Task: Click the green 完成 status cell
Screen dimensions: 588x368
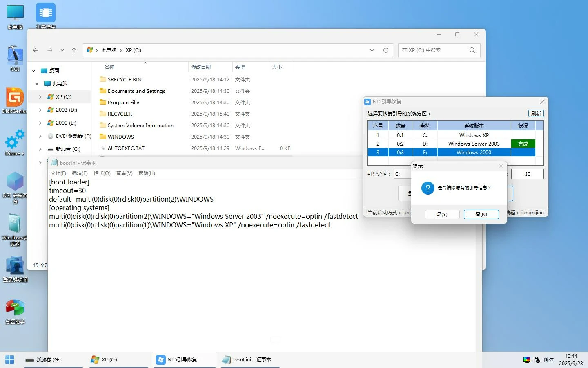Action: pos(523,144)
